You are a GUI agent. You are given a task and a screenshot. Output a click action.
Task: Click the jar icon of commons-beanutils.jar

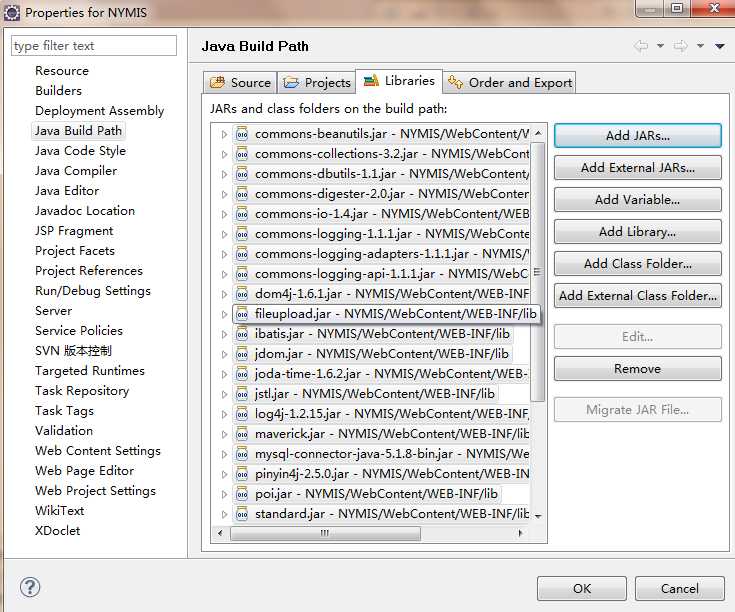(242, 134)
